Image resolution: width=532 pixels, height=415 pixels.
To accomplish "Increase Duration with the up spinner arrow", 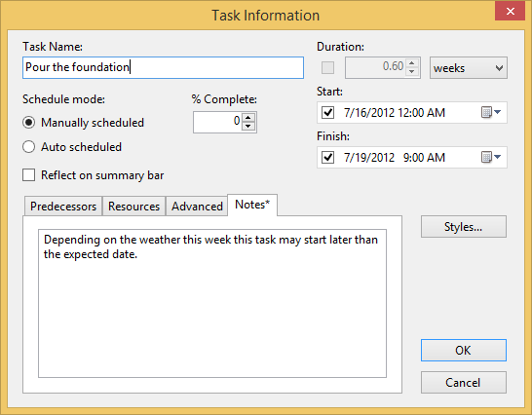I will point(411,63).
